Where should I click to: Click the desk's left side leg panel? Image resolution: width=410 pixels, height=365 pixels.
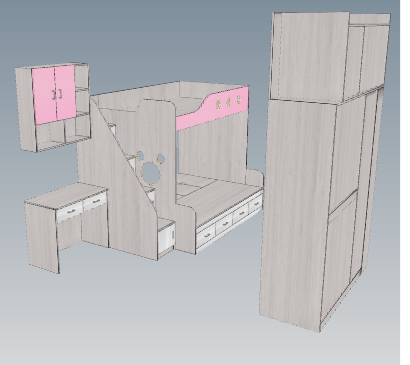click(42, 236)
